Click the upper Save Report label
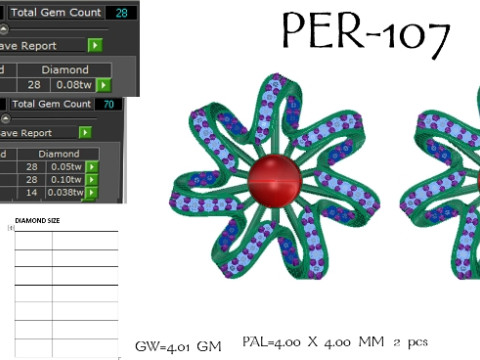Screen dimensions: 480x360 pyautogui.click(x=28, y=46)
